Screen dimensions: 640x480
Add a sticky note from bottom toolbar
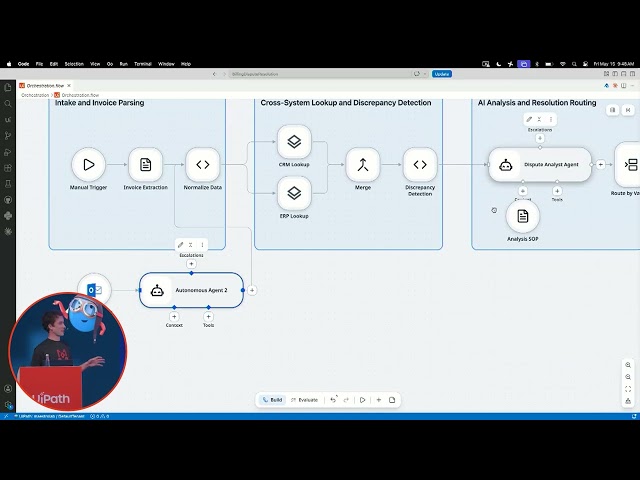(x=392, y=400)
